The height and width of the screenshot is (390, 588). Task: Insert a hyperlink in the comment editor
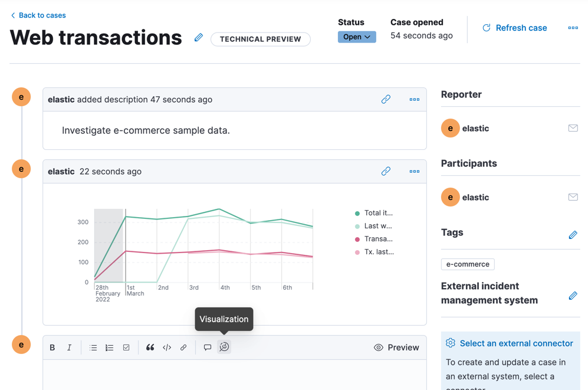(x=183, y=348)
